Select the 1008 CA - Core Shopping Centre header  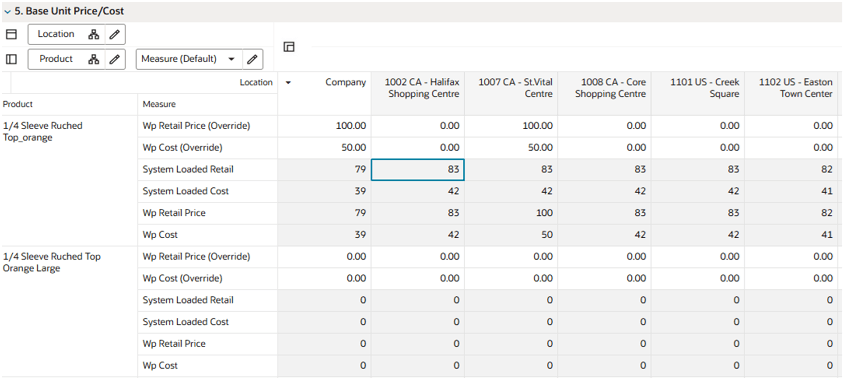click(x=605, y=93)
